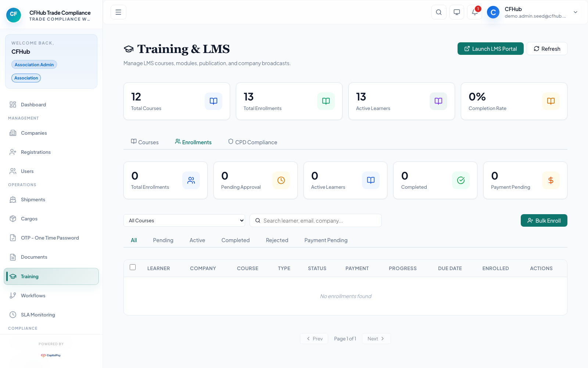The image size is (588, 368).
Task: Expand the CFHub account menu chevron
Action: (x=575, y=12)
